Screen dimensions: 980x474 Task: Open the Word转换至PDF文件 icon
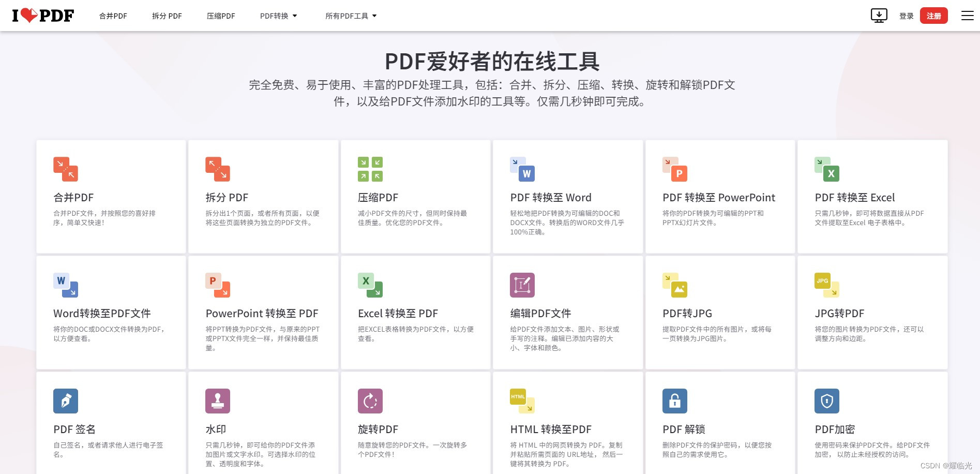pyautogui.click(x=66, y=285)
